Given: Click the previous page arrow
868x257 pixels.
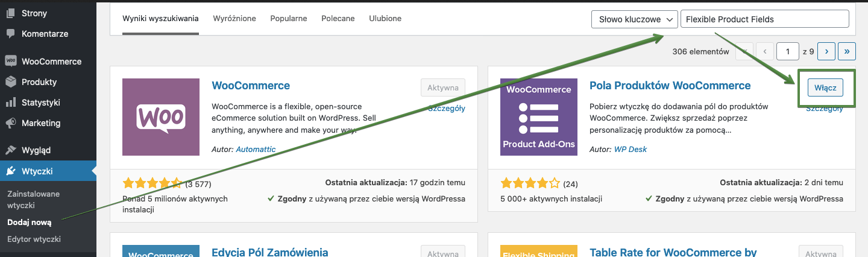Looking at the screenshot, I should 765,52.
